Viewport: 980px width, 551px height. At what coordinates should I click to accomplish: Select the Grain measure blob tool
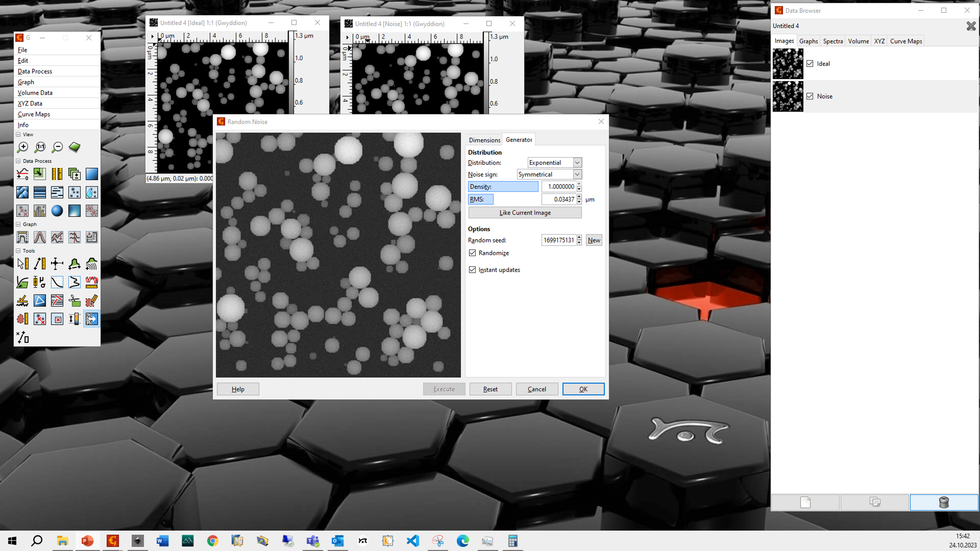tap(23, 319)
